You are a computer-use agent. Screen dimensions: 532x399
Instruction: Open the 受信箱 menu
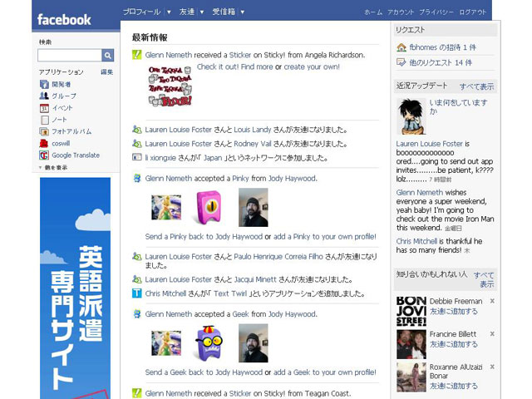(224, 12)
